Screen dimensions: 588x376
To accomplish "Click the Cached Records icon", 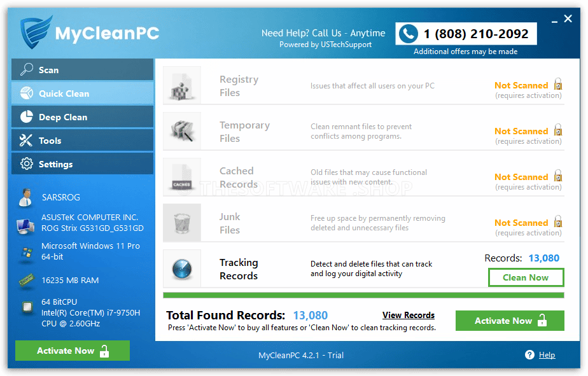I will 182,177.
